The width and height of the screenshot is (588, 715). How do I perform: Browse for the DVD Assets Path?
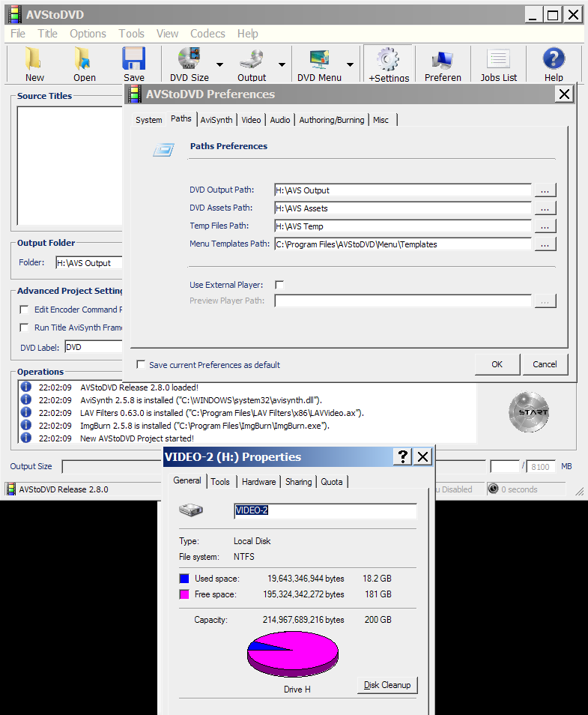[545, 208]
